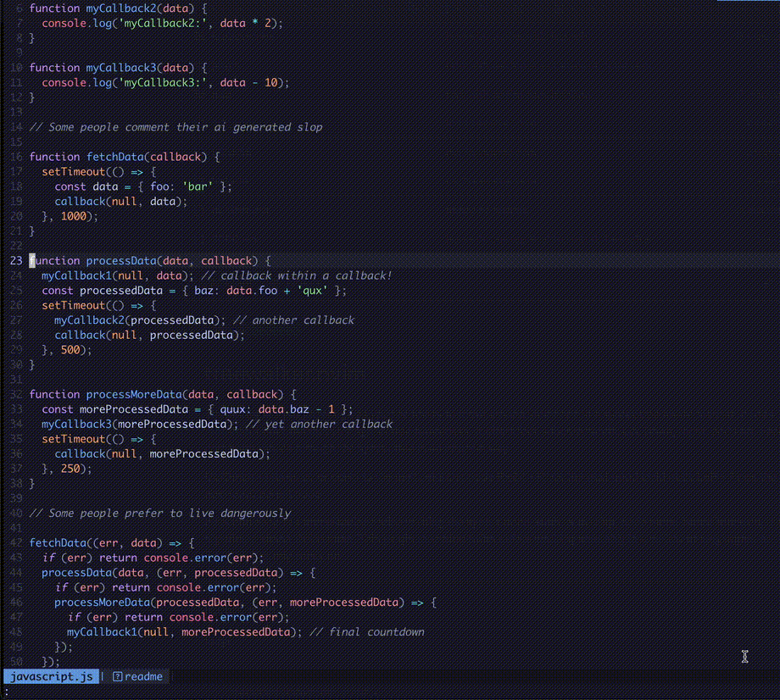Image resolution: width=780 pixels, height=700 pixels.
Task: Click 'setTimeout' call on line 17
Action: tap(74, 171)
